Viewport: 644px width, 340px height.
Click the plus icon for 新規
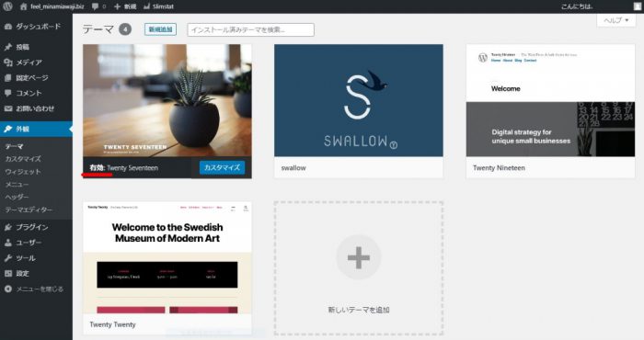[117, 6]
